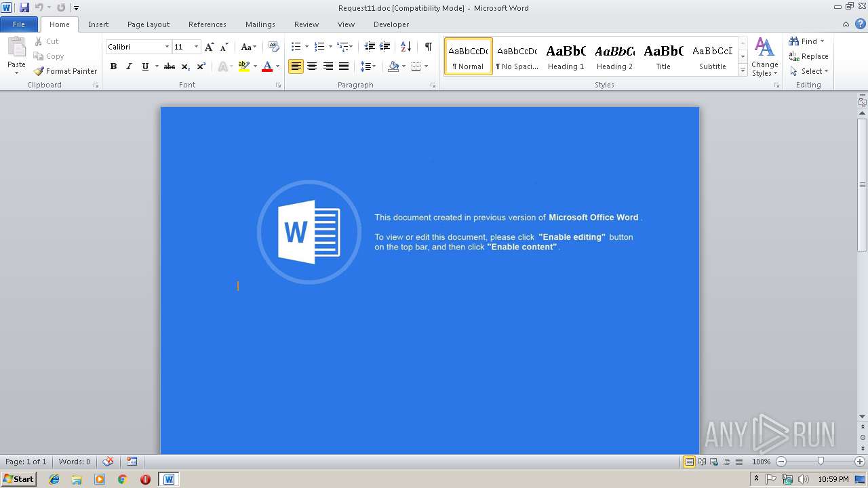This screenshot has width=868, height=488.
Task: Click the Windows Start button
Action: [19, 479]
